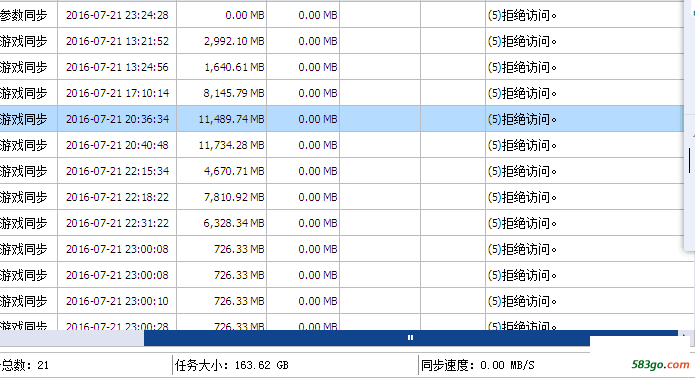
Task: Select the 1,640.61 MB size cell
Action: (234, 67)
